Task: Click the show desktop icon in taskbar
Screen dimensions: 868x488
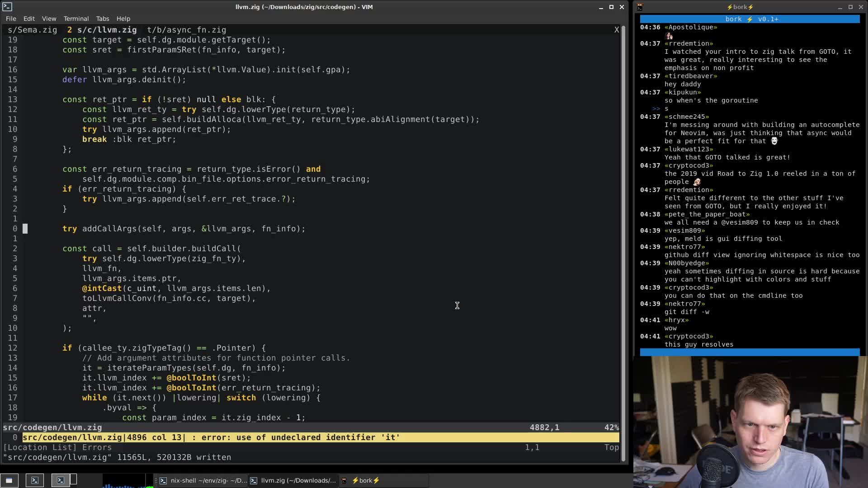Action: coord(9,480)
